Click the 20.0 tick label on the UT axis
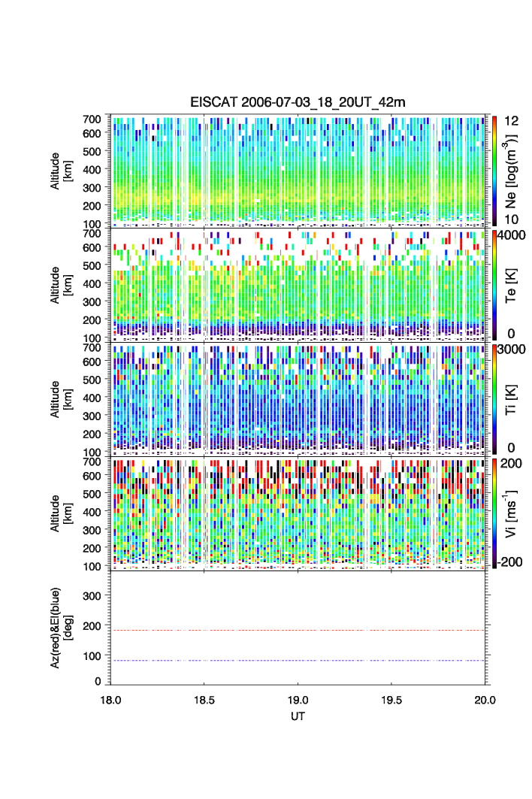 485,700
